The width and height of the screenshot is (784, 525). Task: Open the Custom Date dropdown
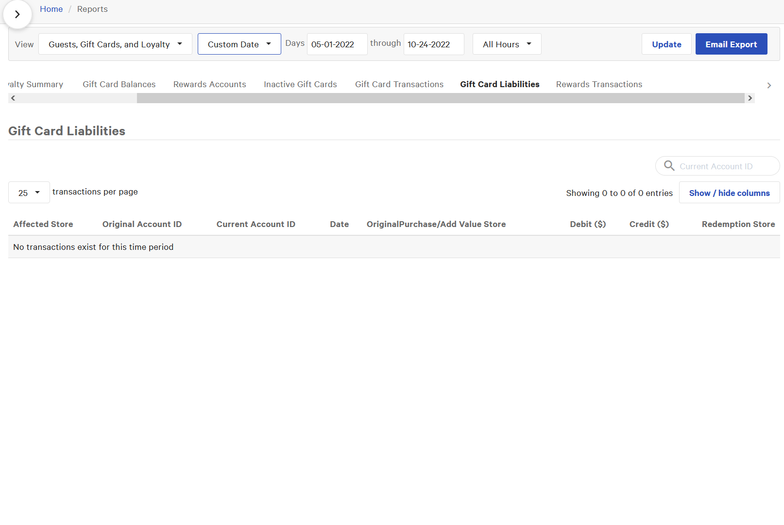(239, 44)
